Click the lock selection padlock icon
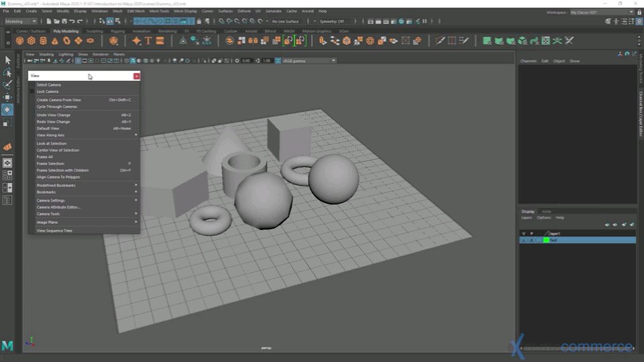The image size is (644, 362). (x=199, y=21)
